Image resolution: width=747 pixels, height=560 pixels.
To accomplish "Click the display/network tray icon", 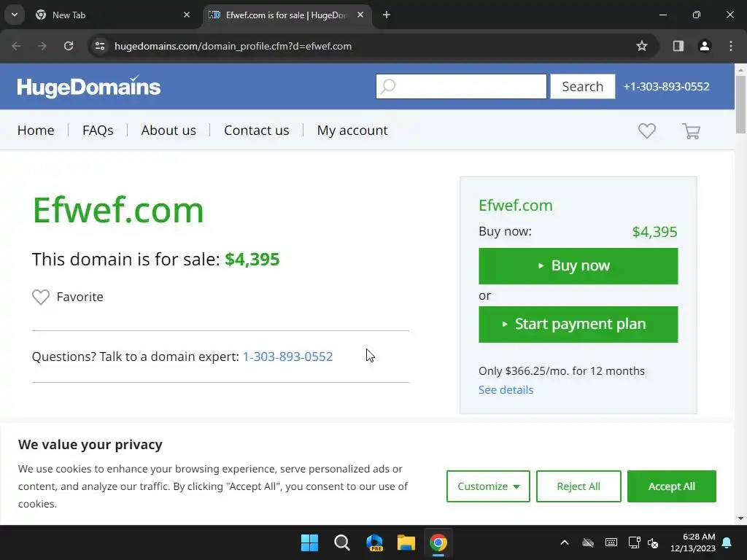I will click(634, 542).
